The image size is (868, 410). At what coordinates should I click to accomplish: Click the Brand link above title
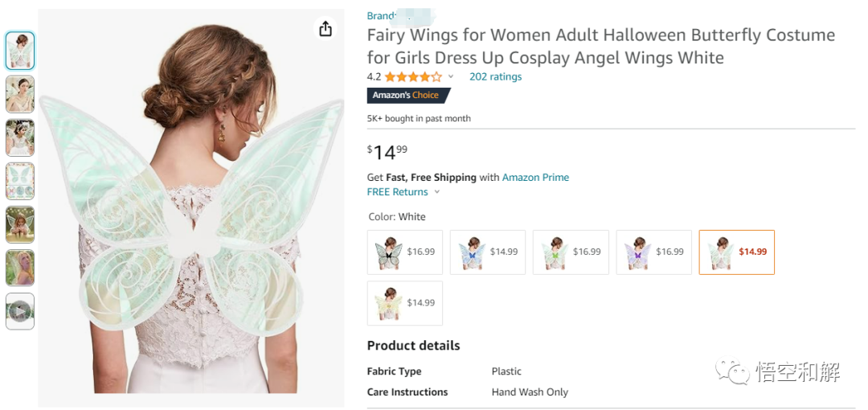381,16
